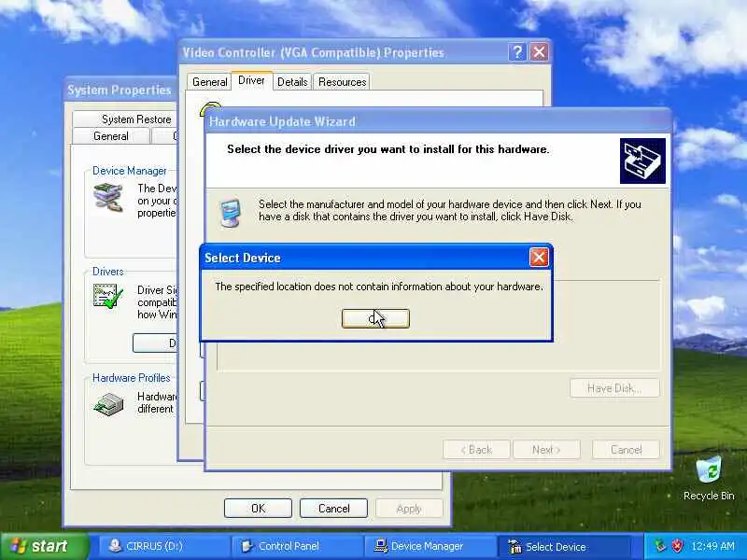Close the Select Device error dialog

click(x=539, y=258)
